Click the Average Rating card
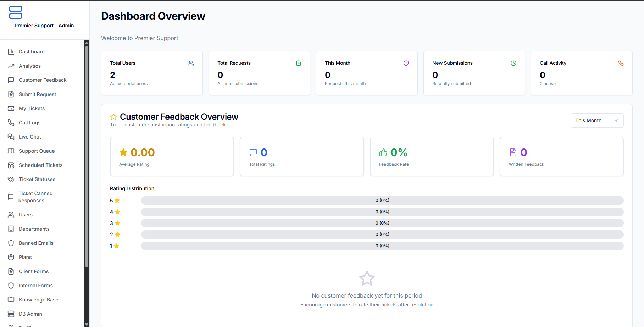The height and width of the screenshot is (327, 644). tap(172, 157)
